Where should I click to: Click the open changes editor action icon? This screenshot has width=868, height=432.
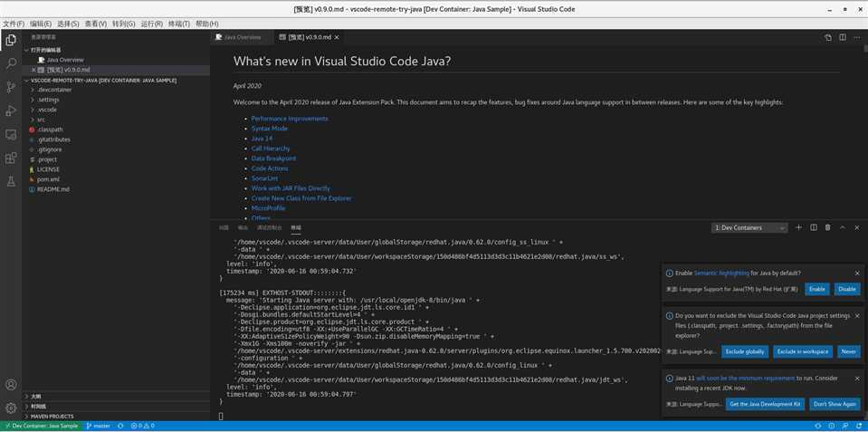[x=828, y=37]
